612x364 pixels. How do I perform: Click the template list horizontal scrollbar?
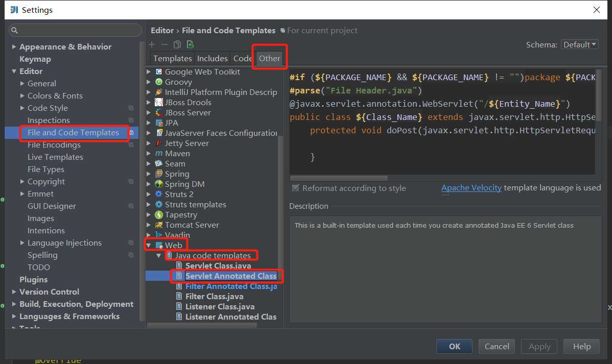point(202,325)
